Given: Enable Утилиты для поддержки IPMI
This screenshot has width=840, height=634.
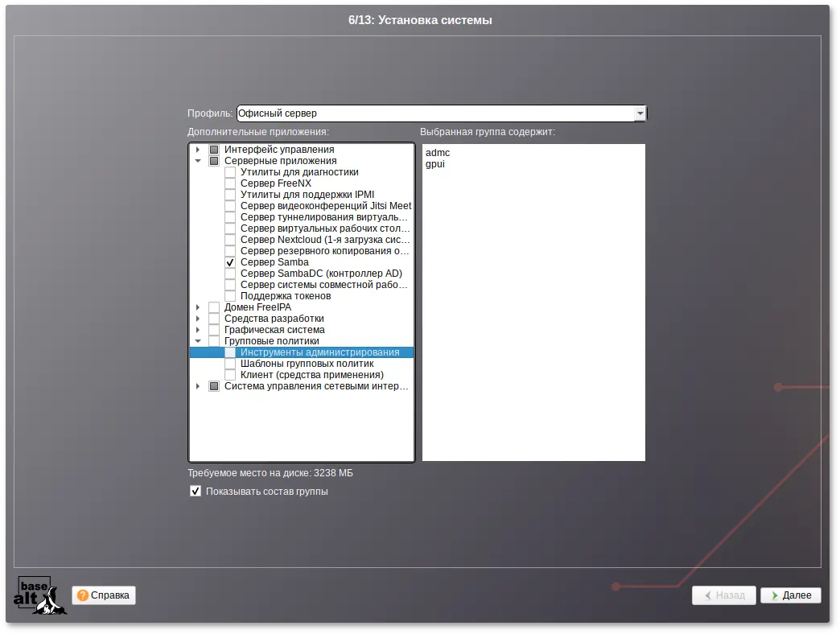Looking at the screenshot, I should tap(230, 195).
